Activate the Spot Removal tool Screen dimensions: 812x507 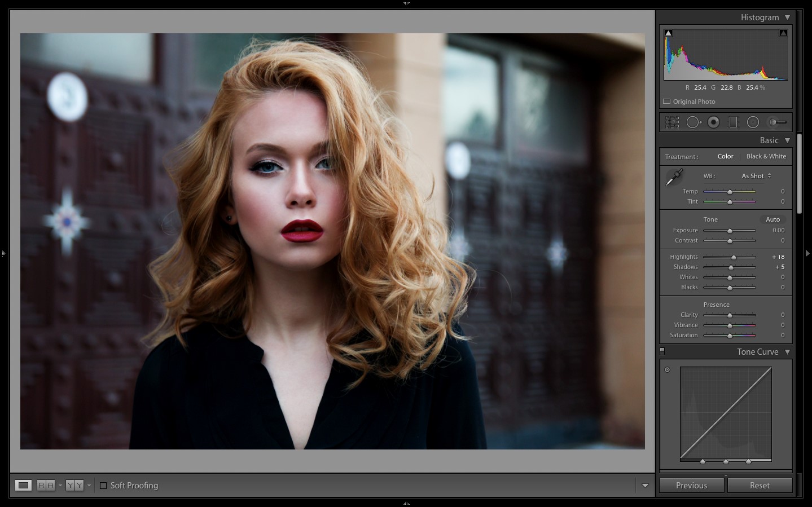[x=694, y=122]
